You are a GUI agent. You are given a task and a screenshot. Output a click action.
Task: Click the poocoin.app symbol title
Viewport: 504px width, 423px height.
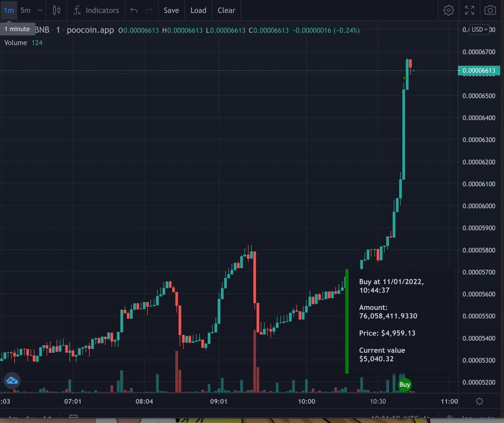(x=90, y=30)
